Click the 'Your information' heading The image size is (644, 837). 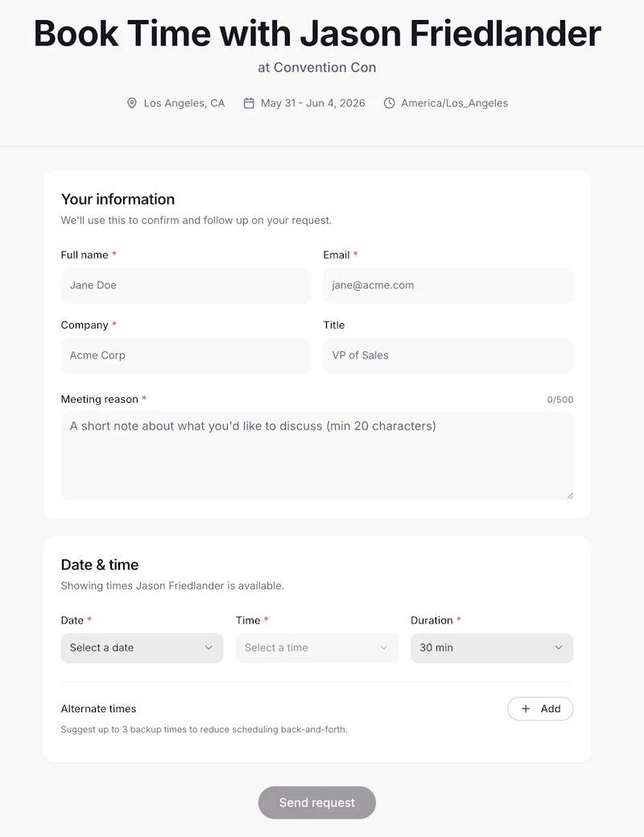(x=118, y=199)
